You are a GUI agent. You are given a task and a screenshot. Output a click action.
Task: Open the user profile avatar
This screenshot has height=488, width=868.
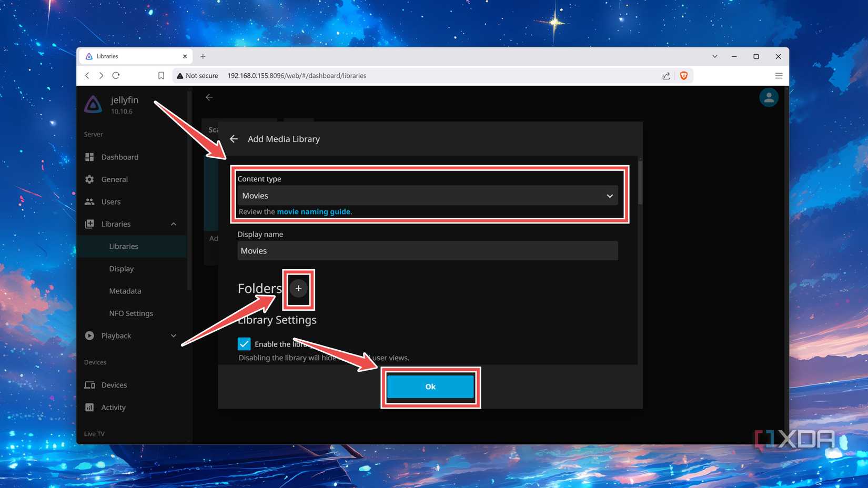(x=769, y=97)
